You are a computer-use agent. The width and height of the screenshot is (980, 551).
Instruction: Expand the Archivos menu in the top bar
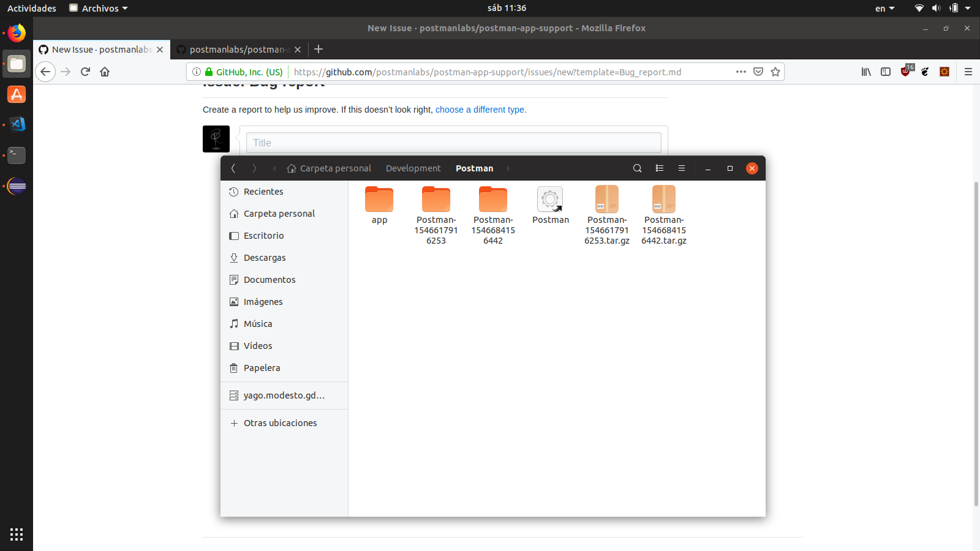pyautogui.click(x=98, y=8)
